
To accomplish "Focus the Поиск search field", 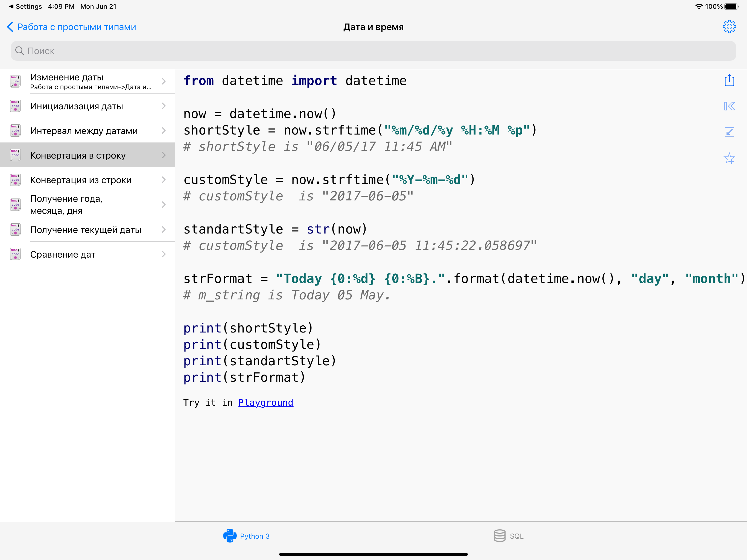I will click(x=373, y=51).
